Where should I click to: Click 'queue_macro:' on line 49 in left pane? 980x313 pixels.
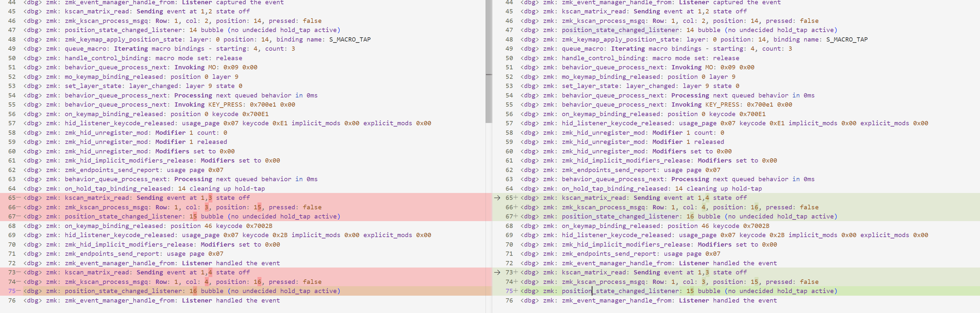coord(87,49)
